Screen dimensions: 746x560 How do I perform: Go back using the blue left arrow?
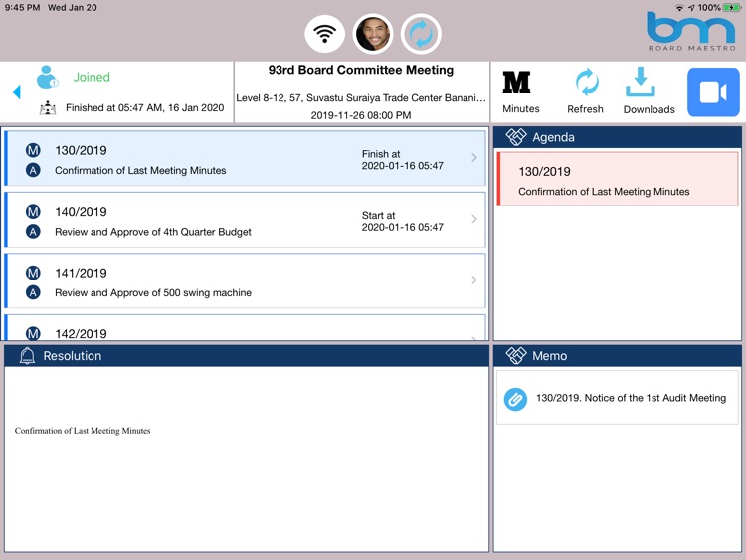pos(17,92)
